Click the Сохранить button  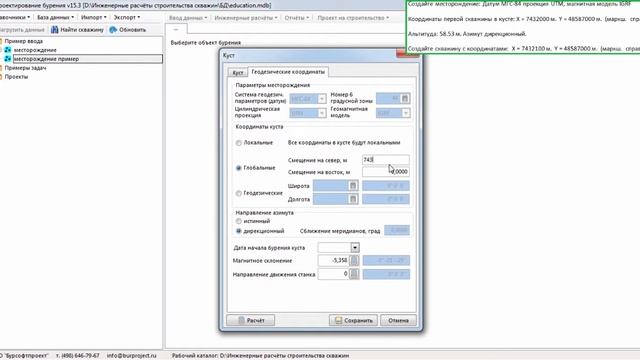tap(353, 320)
